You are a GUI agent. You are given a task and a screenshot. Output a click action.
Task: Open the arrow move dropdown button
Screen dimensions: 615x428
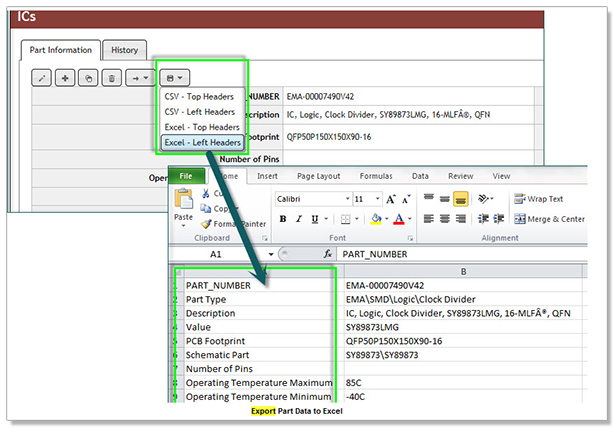pos(140,78)
